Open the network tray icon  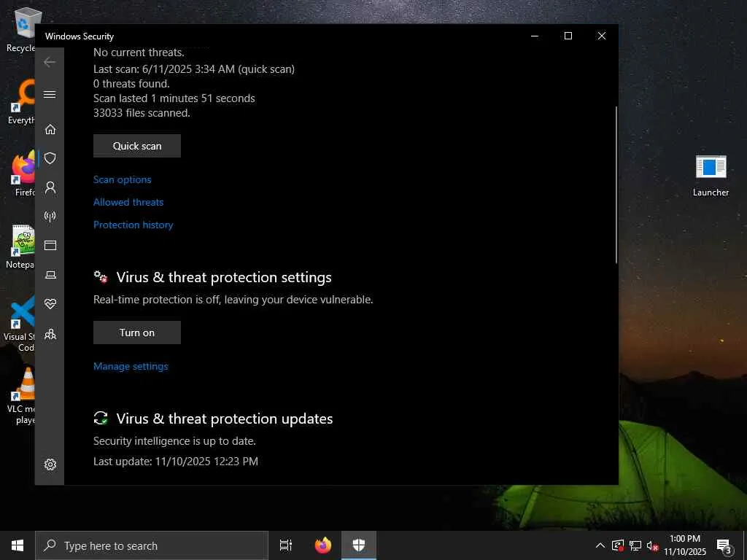(635, 545)
